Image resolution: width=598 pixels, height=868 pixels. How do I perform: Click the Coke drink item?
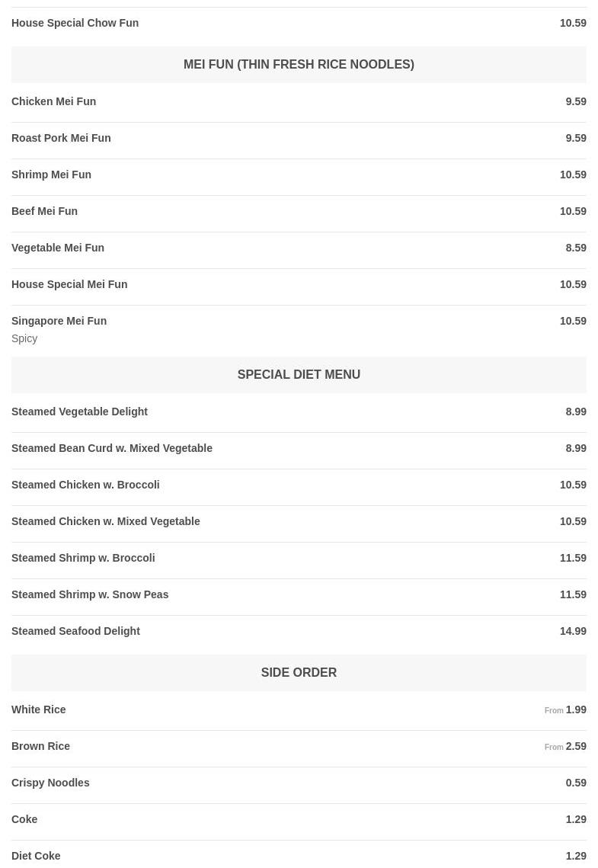24,819
